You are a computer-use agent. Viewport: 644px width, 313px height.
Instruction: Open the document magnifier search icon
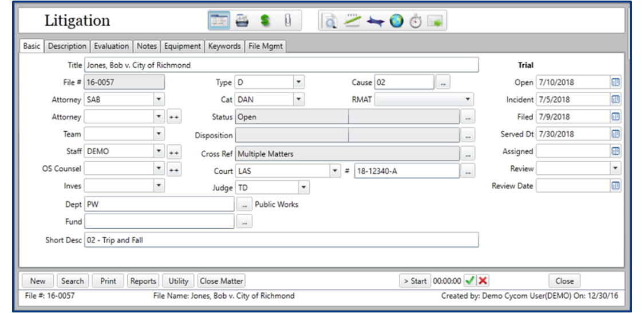[329, 21]
